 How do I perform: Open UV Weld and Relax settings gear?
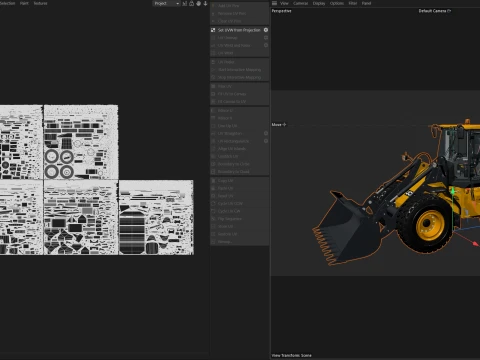click(x=266, y=45)
